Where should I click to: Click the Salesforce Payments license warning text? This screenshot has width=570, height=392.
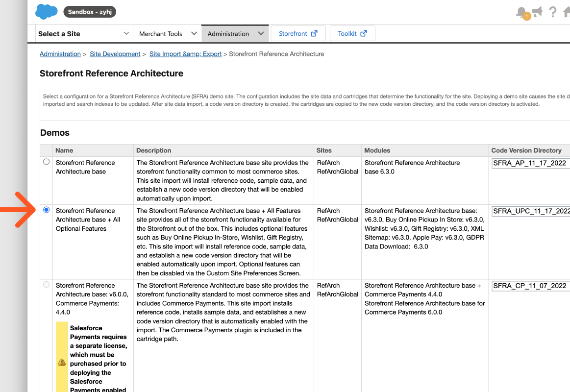pyautogui.click(x=98, y=359)
